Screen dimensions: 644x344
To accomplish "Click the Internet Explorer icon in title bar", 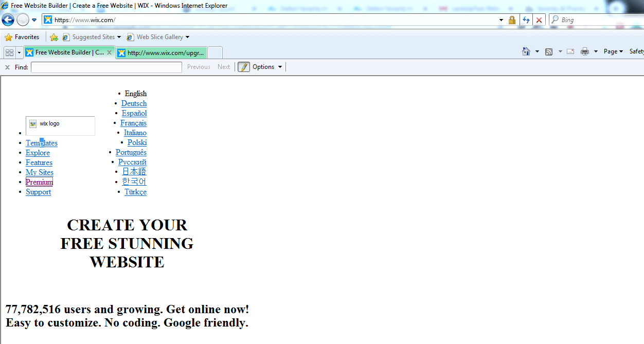I will click(x=5, y=6).
